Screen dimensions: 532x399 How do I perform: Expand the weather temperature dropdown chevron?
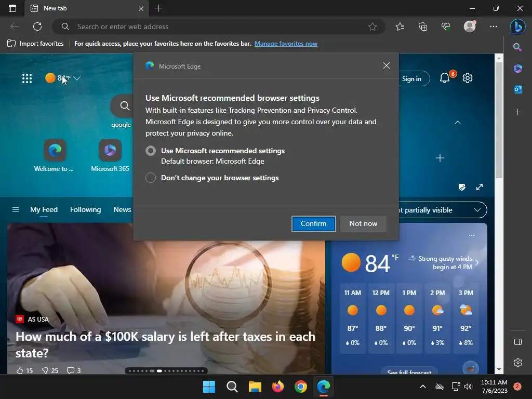(x=77, y=78)
